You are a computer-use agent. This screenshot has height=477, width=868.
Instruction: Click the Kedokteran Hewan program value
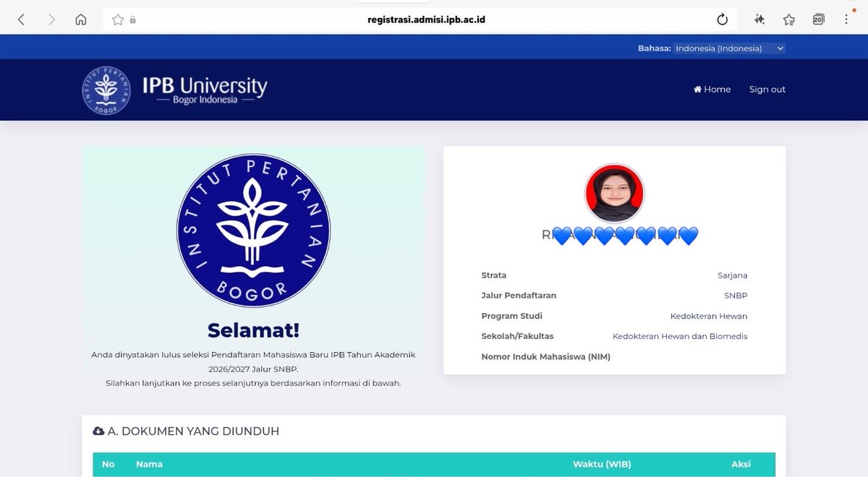point(709,316)
